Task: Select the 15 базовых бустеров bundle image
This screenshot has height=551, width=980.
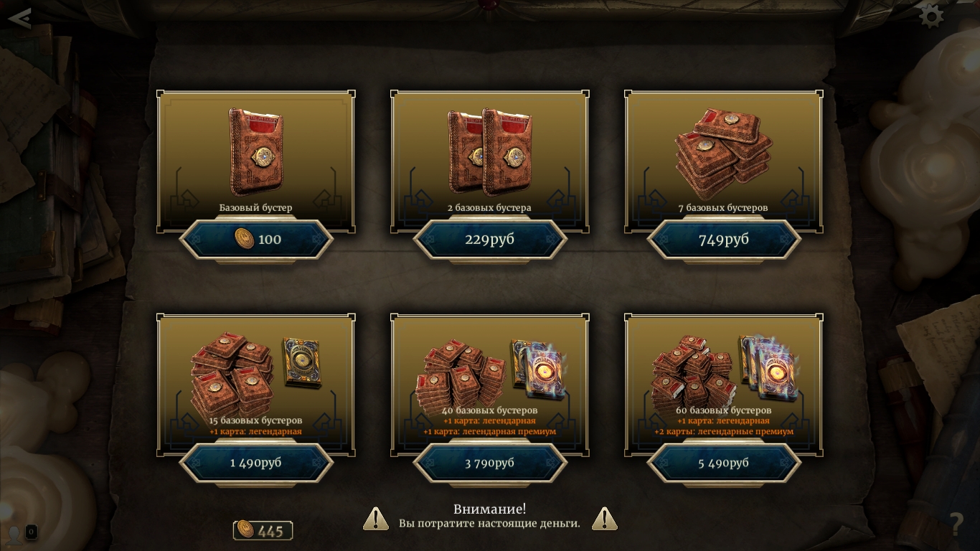Action: 256,375
